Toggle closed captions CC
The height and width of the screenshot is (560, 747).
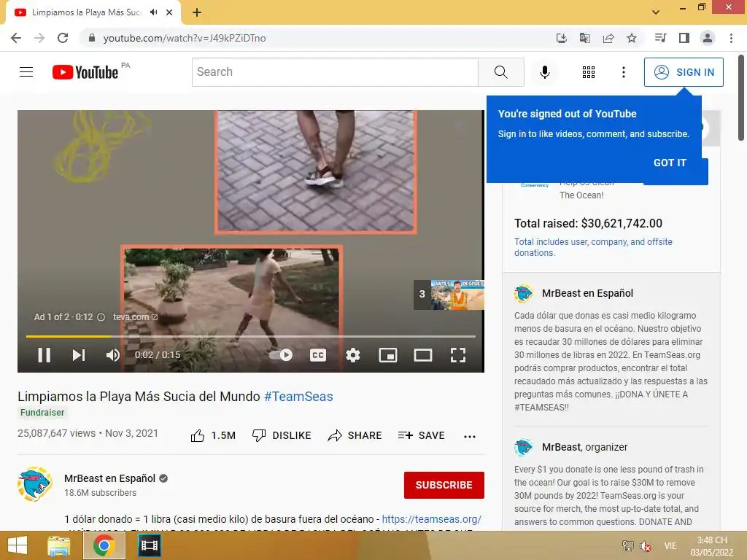click(318, 355)
